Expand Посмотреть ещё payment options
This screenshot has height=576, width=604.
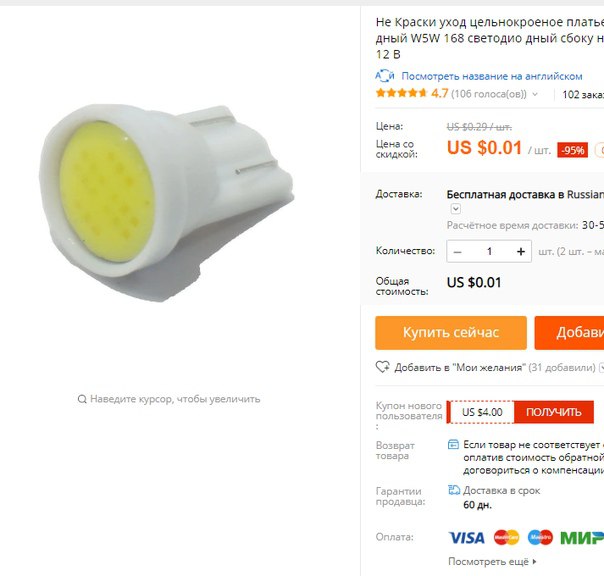pyautogui.click(x=492, y=562)
